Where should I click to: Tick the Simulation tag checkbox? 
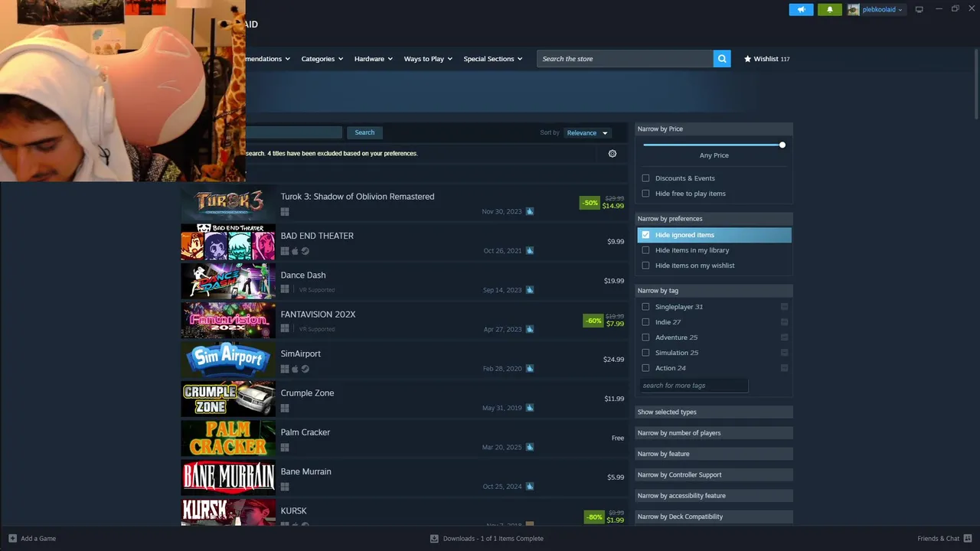coord(645,353)
